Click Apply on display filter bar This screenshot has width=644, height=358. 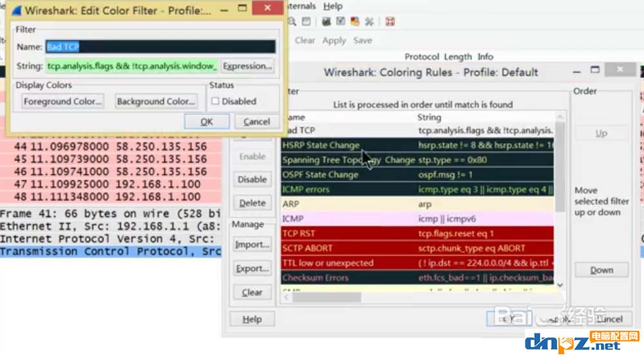(334, 40)
